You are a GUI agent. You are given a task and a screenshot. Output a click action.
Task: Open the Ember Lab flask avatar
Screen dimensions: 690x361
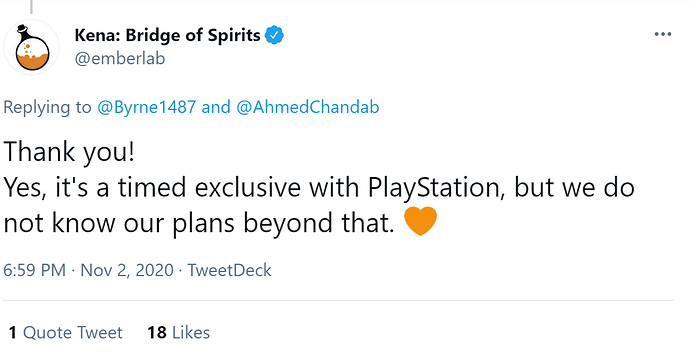[x=31, y=47]
